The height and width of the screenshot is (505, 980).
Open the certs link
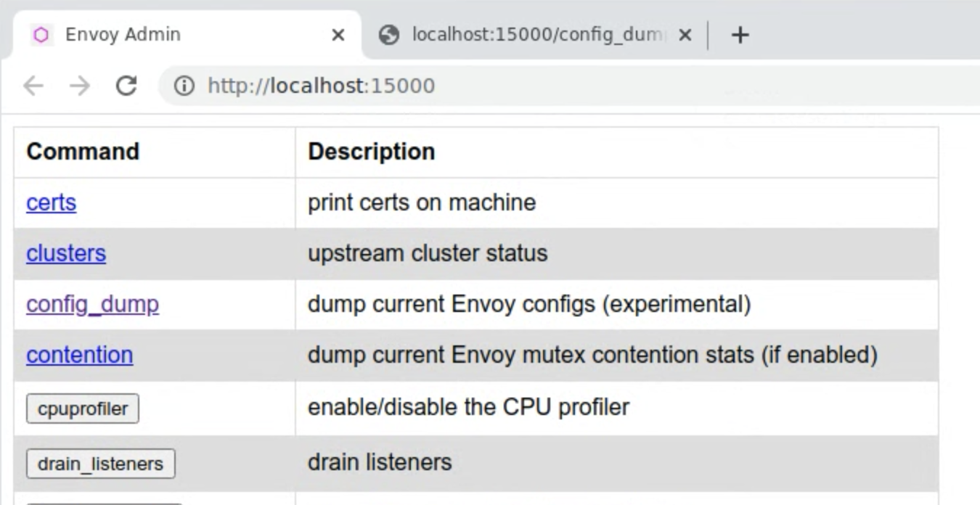(51, 202)
